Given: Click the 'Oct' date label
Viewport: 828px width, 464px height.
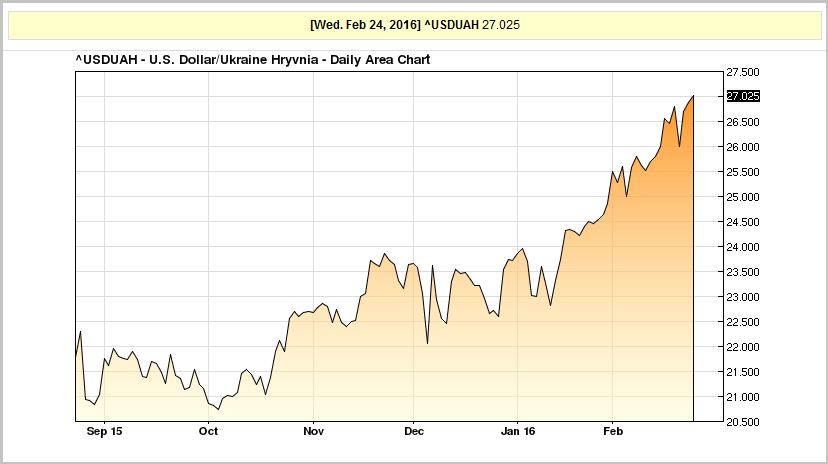Looking at the screenshot, I should [x=209, y=431].
